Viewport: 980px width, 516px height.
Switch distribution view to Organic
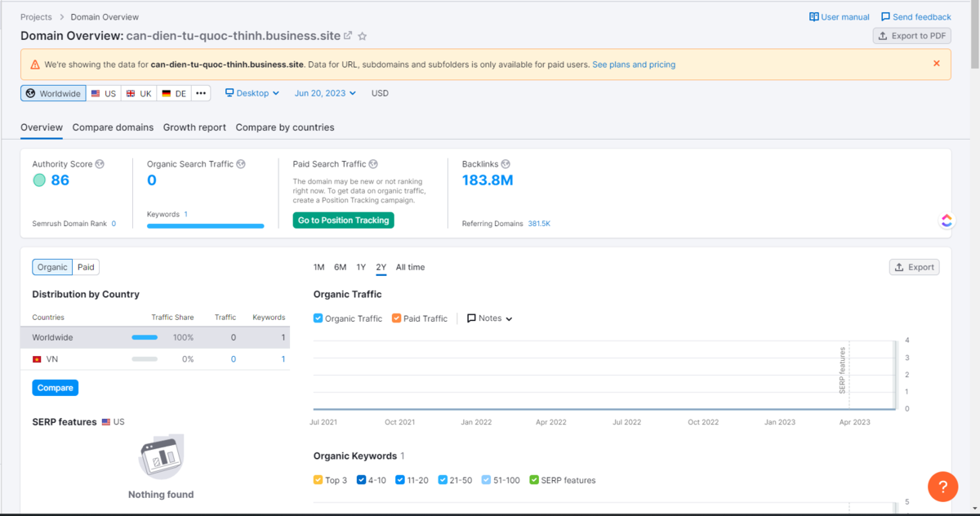(52, 267)
